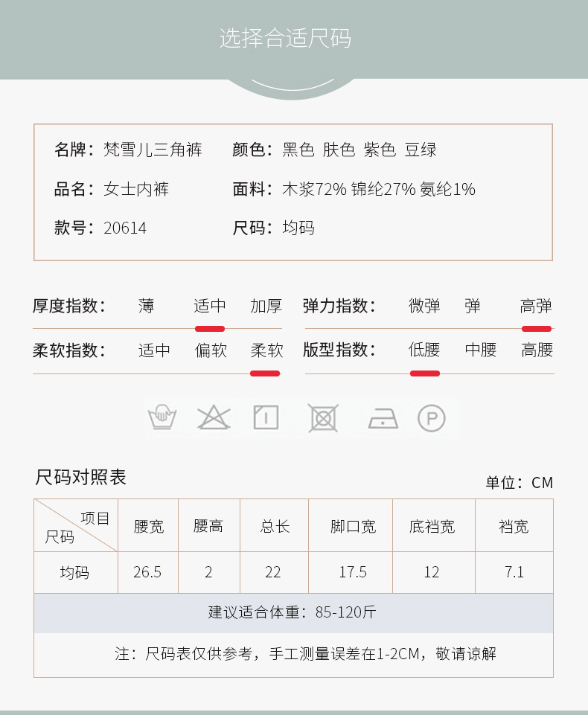Click the unit label 单位：CM

point(519,482)
